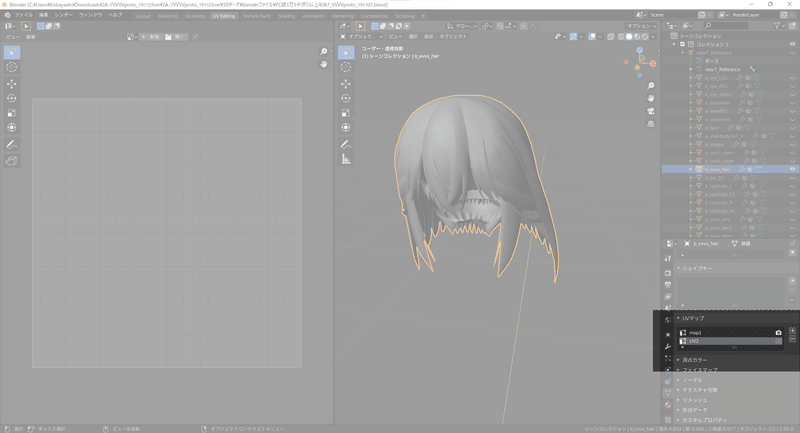Toggle Collection 1 exclude checkbox
Screen dimensions: 800x433
(x=683, y=44)
